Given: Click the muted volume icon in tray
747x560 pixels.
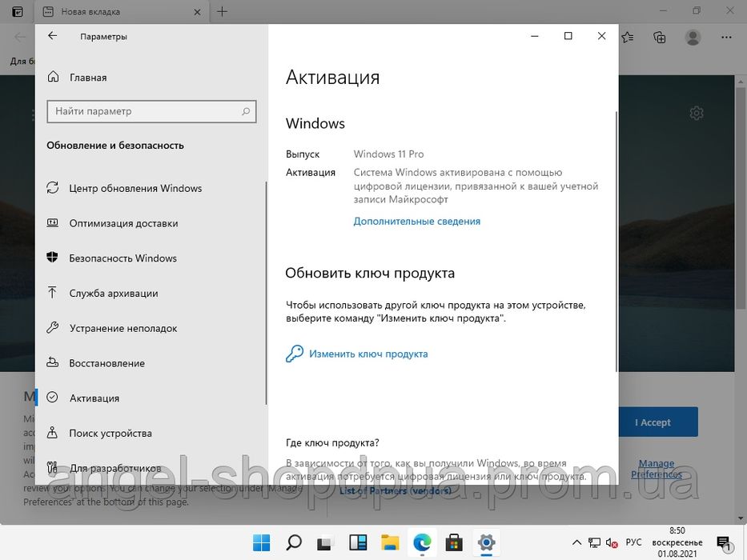Looking at the screenshot, I should [611, 542].
